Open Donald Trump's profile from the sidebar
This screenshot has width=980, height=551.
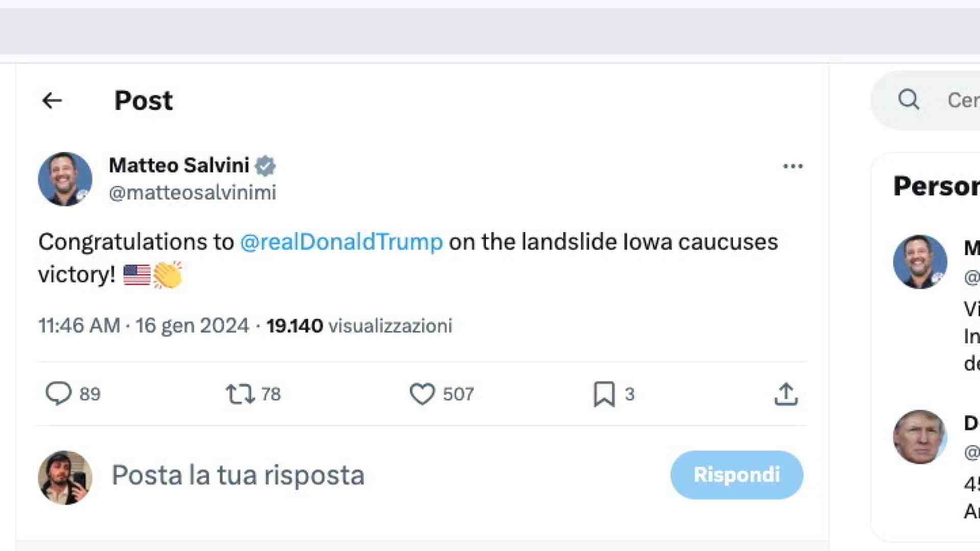[920, 437]
